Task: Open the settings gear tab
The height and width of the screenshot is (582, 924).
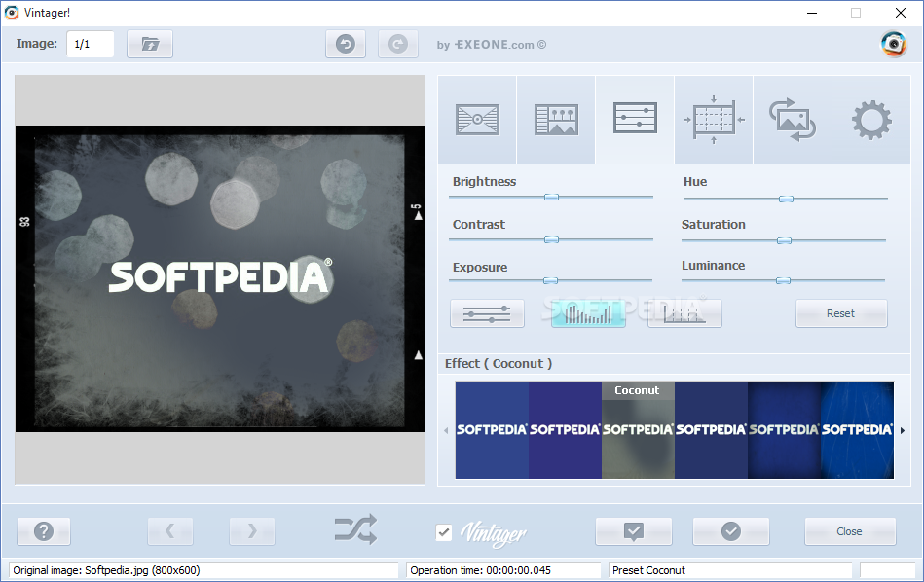Action: pos(871,120)
